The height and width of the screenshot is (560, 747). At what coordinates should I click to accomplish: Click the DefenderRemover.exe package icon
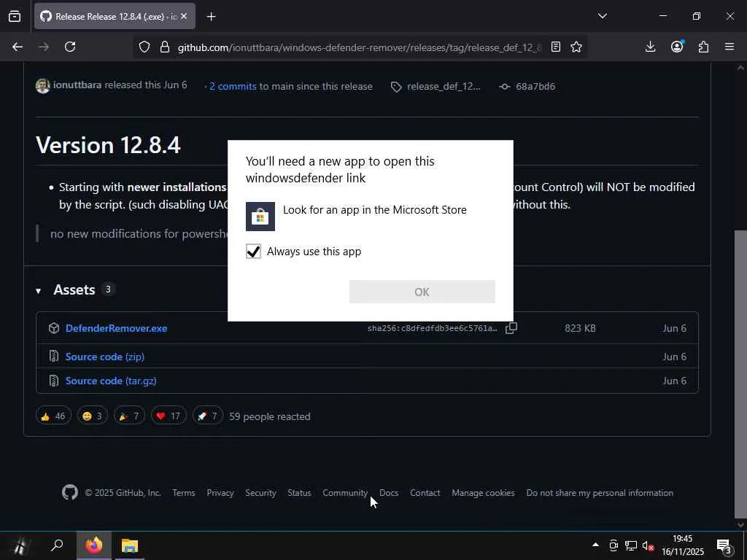[54, 328]
